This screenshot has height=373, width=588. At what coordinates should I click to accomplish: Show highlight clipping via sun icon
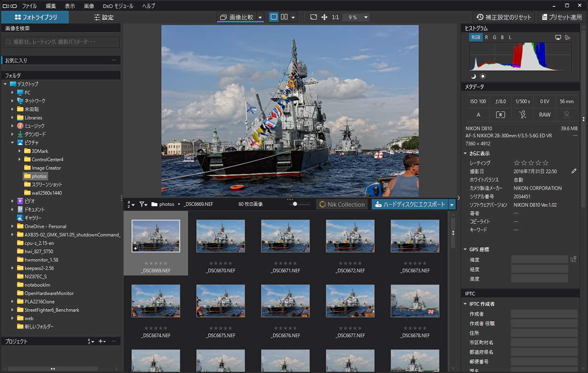tap(483, 76)
